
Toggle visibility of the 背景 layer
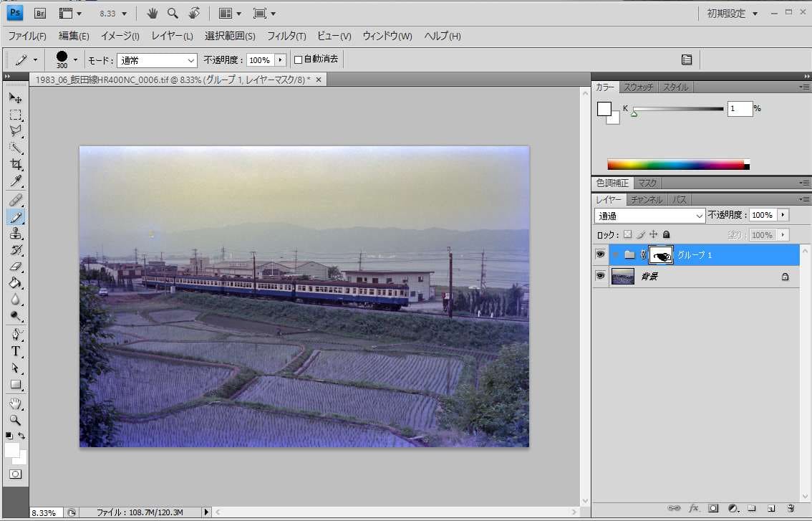(600, 276)
